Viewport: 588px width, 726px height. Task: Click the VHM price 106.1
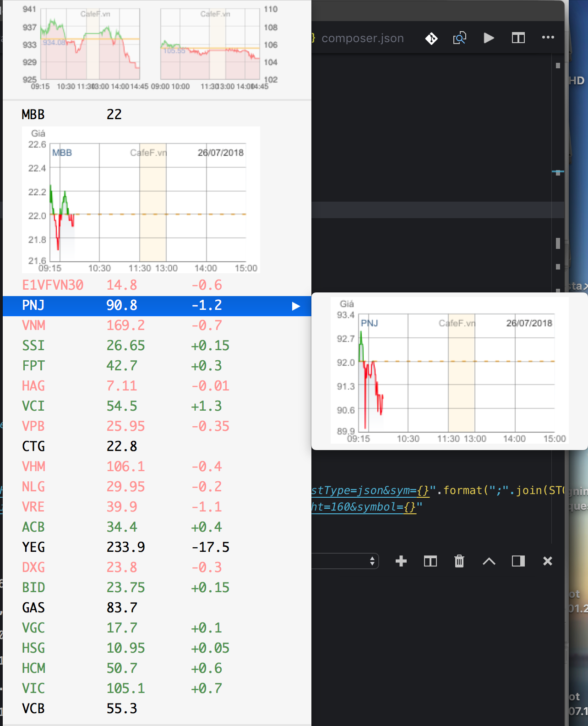coord(125,467)
